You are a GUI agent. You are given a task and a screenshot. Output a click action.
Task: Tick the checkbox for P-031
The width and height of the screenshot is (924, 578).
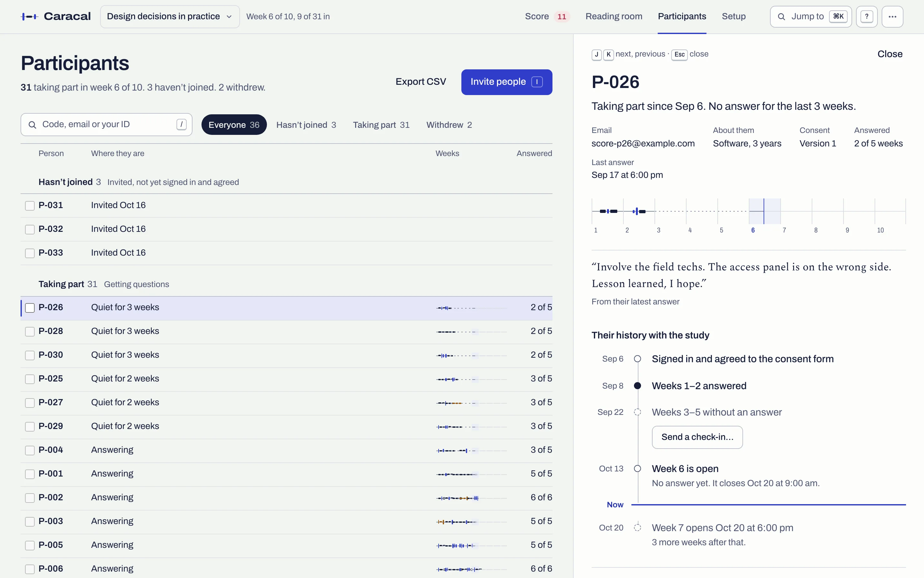tap(30, 206)
